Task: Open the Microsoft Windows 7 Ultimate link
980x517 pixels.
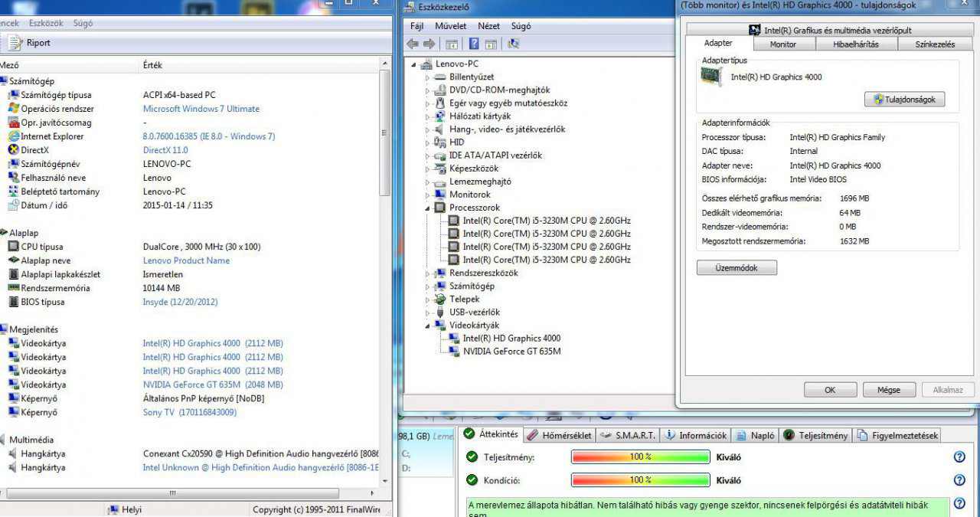Action: [201, 109]
